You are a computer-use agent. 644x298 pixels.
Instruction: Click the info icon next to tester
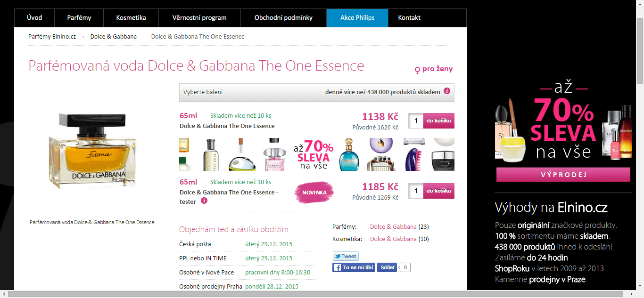tap(204, 201)
